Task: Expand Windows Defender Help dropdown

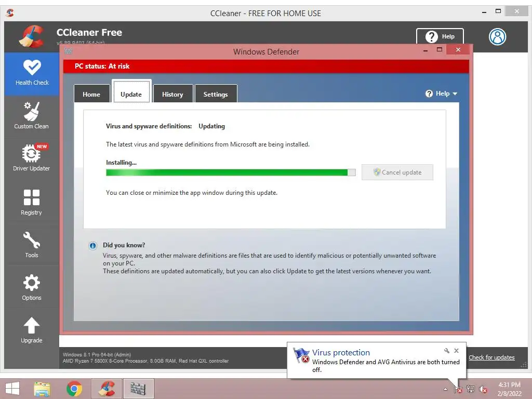Action: point(441,94)
